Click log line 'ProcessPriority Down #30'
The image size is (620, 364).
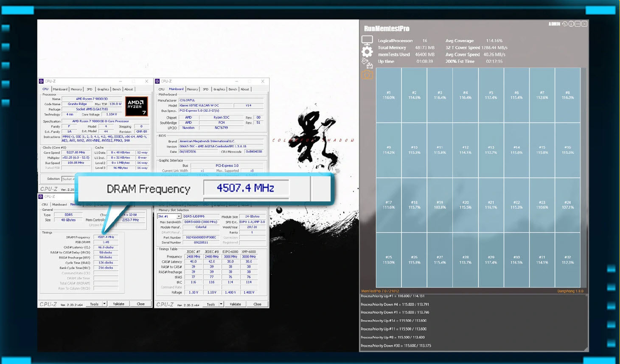click(396, 345)
